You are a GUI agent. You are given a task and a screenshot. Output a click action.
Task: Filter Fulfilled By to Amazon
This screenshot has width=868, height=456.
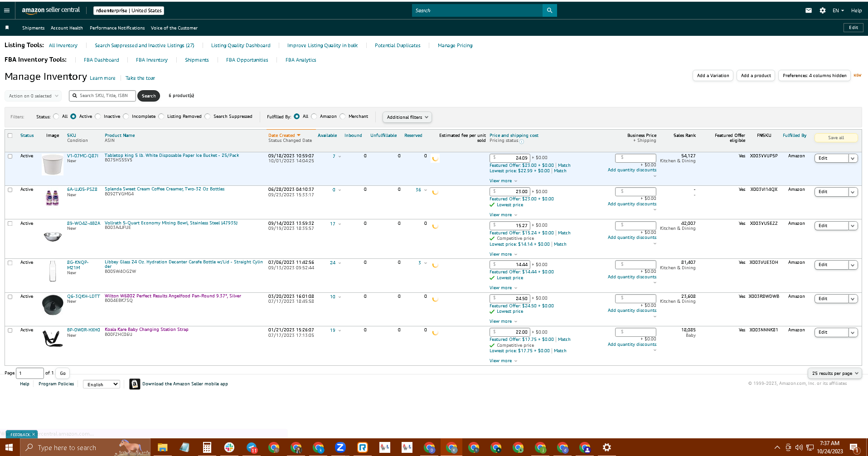tap(314, 116)
